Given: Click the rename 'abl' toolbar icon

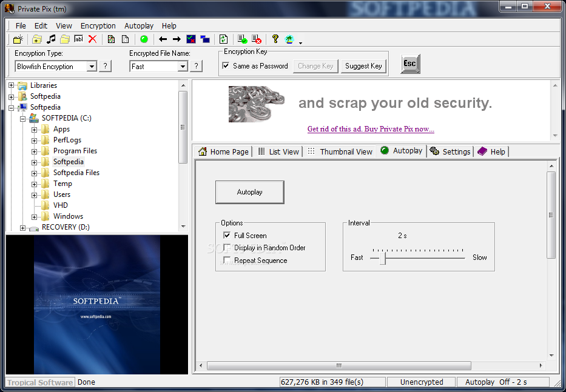Looking at the screenshot, I should coord(79,39).
